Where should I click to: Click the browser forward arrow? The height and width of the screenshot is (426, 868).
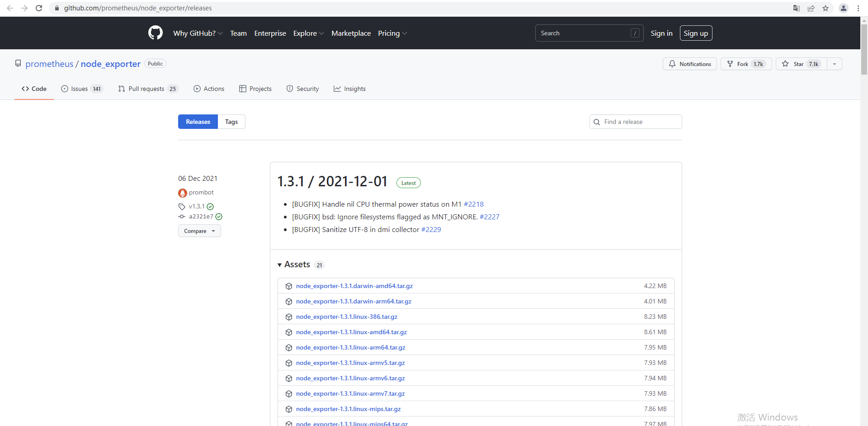point(24,8)
